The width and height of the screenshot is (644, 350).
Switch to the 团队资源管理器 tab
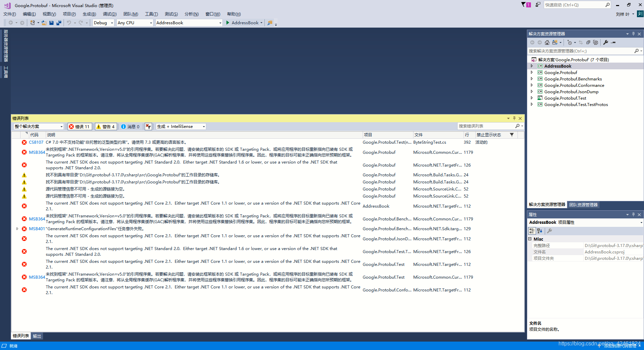point(583,205)
